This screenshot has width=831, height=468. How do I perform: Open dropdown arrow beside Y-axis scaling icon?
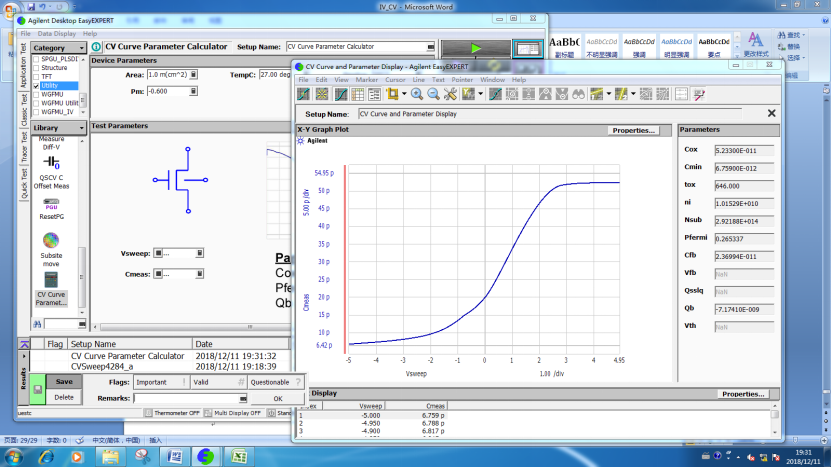(481, 94)
